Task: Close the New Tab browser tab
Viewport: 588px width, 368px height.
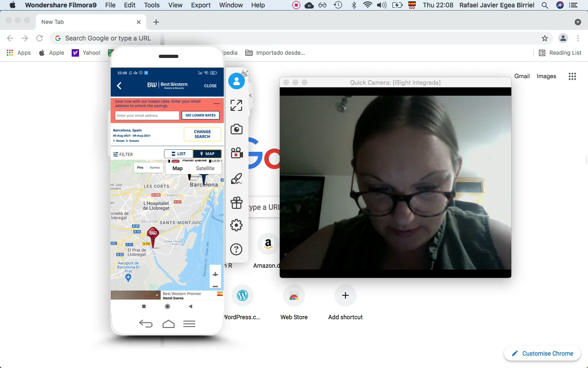Action: point(139,22)
